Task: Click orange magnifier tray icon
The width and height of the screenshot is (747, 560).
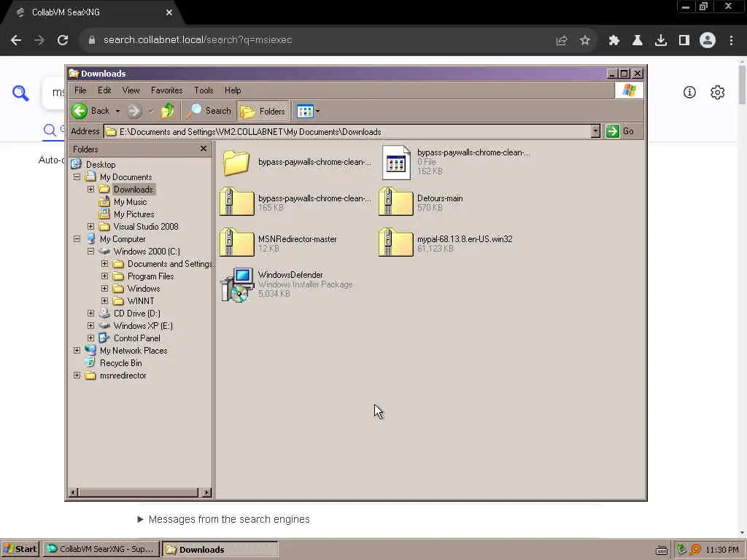Action: [x=695, y=550]
